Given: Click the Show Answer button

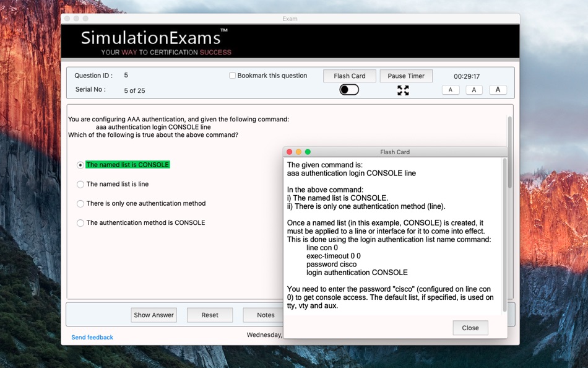Looking at the screenshot, I should point(153,315).
